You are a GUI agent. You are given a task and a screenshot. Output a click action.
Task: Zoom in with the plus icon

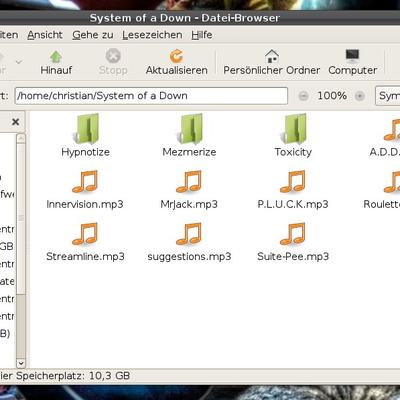click(359, 96)
